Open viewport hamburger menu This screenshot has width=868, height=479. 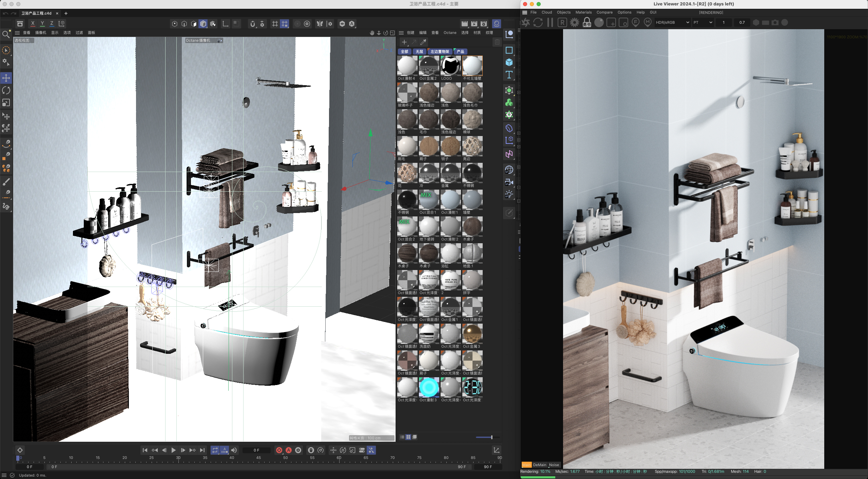(x=17, y=33)
